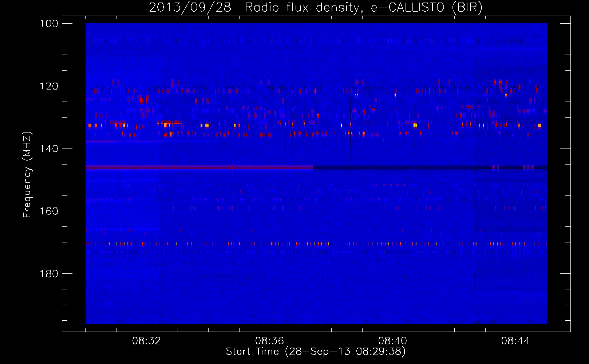Select the 140 frequency axis label
Viewport: 589px width, 364px height.
(49, 149)
